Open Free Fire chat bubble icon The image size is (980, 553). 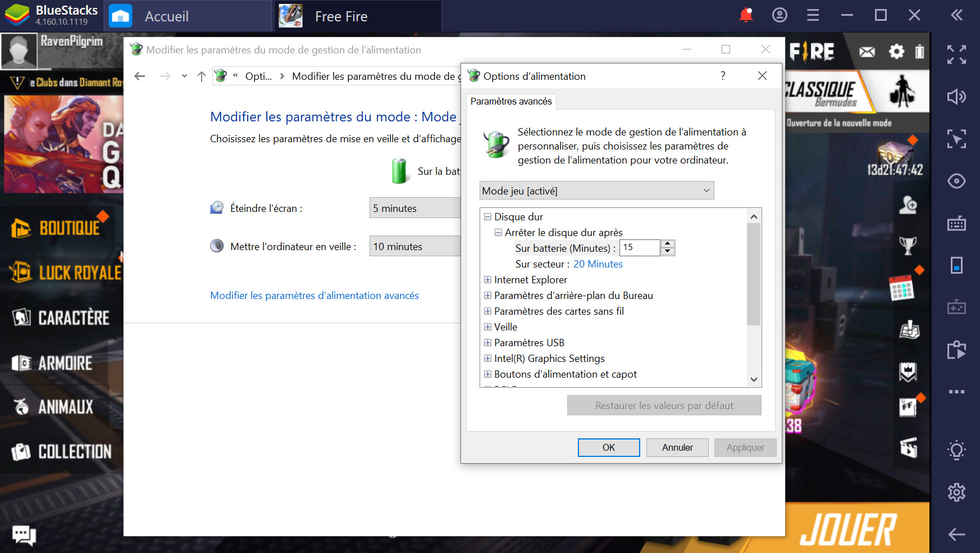tap(24, 534)
